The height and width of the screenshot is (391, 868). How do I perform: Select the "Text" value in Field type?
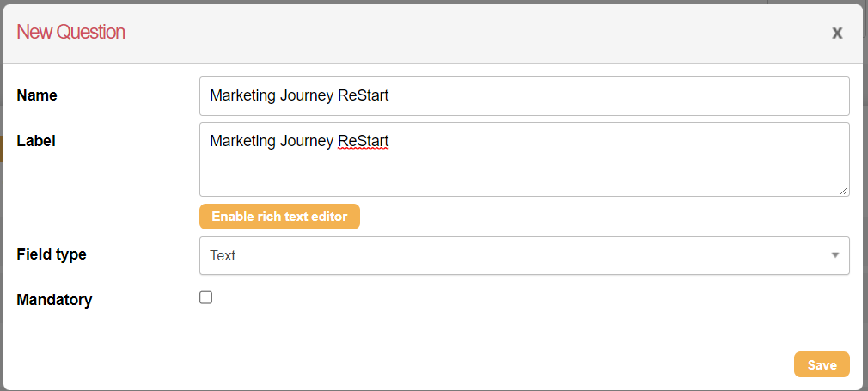(x=223, y=256)
